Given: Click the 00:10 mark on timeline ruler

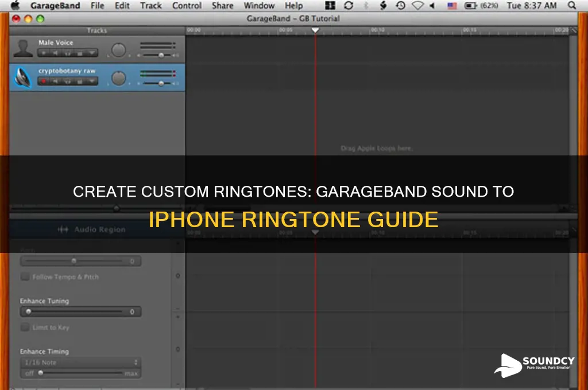Looking at the screenshot, I should 377,30.
